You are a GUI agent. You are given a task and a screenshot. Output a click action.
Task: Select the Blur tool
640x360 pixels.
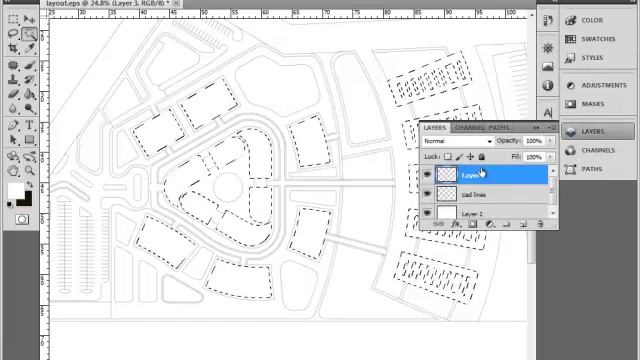13,109
